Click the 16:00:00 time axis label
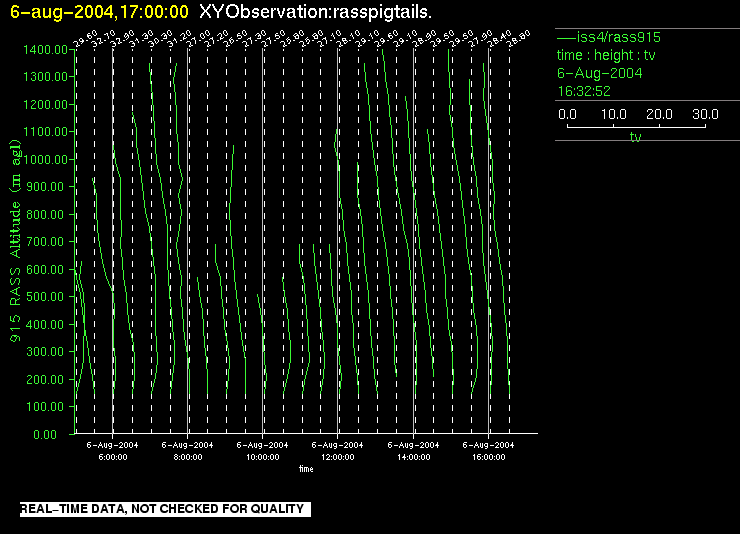The height and width of the screenshot is (534, 740). point(488,456)
